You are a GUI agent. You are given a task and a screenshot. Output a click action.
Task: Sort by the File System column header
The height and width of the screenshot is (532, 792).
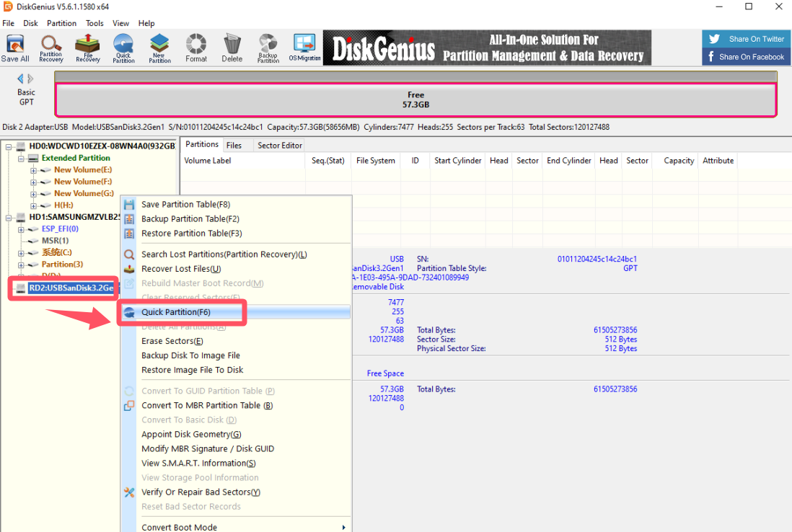376,161
